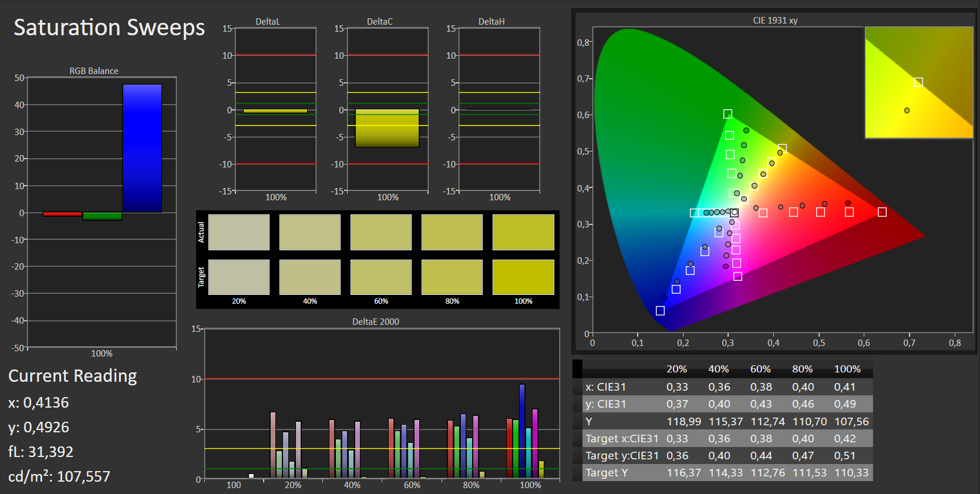Click the blue bar in RGB Balance
Viewport: 980px width, 494px height.
point(142,148)
